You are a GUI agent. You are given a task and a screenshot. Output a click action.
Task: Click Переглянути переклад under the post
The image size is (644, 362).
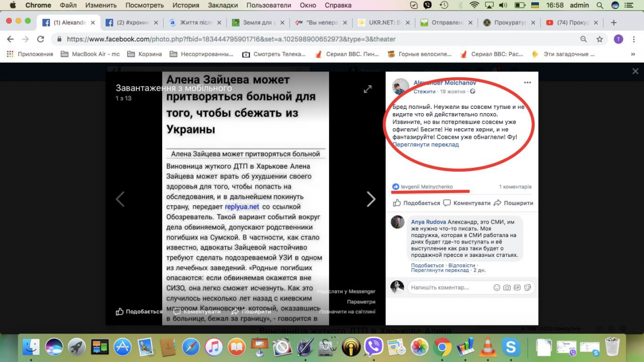(x=426, y=145)
